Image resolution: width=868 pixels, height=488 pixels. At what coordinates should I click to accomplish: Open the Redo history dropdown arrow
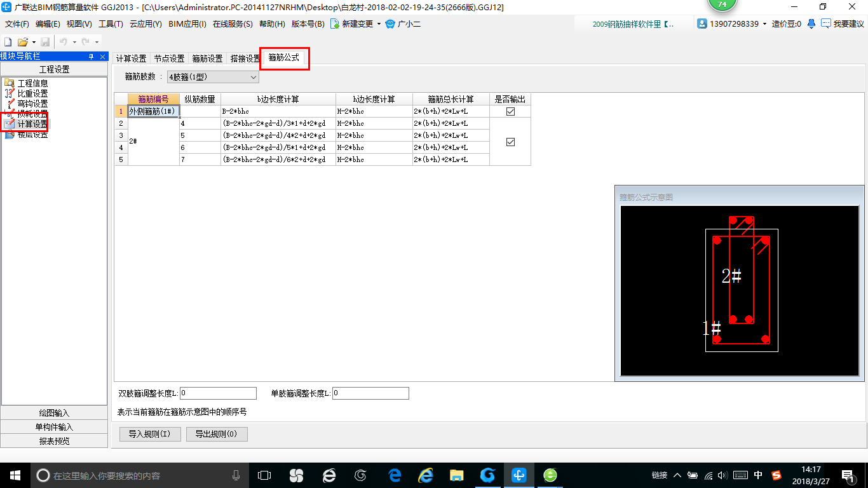coord(97,42)
